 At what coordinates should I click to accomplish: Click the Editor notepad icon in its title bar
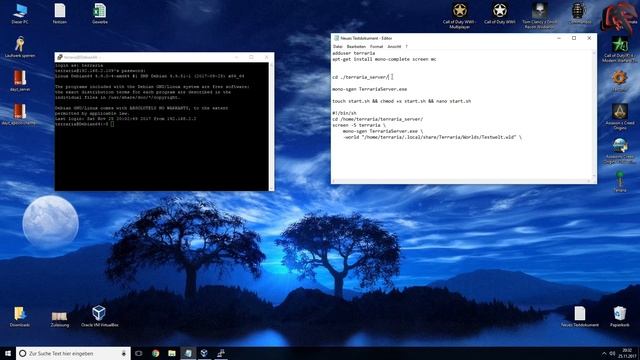point(336,38)
